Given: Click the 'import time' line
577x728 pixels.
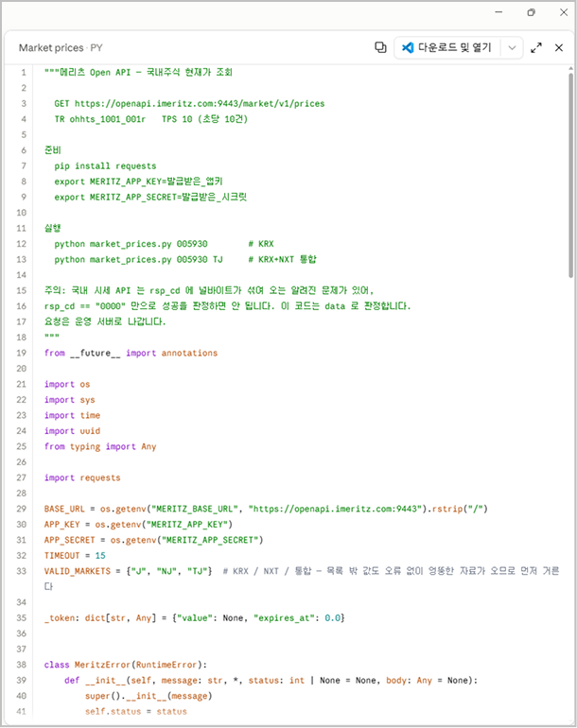Looking at the screenshot, I should (72, 415).
